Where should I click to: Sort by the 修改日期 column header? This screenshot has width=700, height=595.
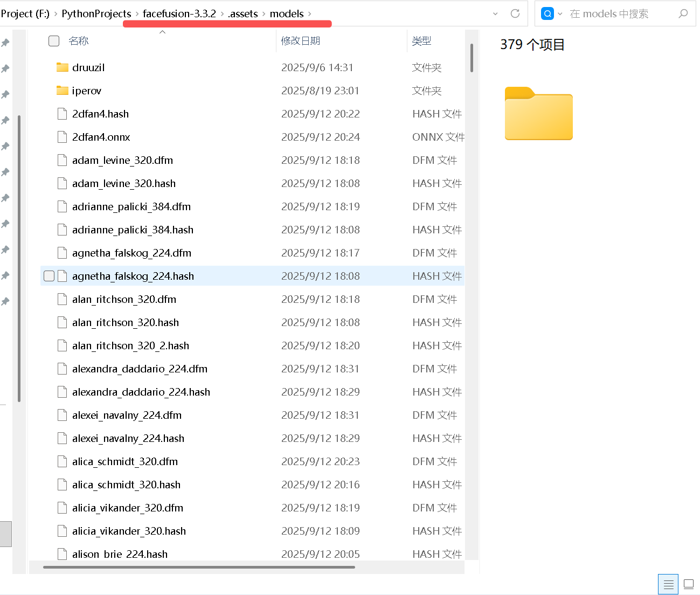(x=301, y=41)
